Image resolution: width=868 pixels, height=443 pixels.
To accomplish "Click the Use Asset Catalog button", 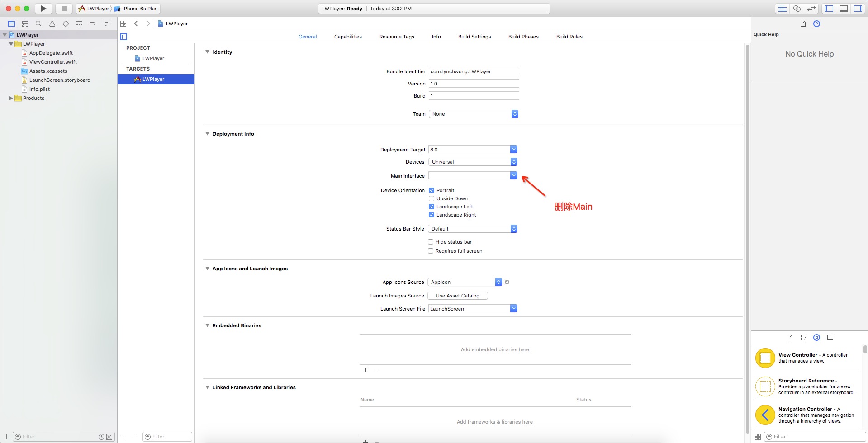I will point(458,296).
